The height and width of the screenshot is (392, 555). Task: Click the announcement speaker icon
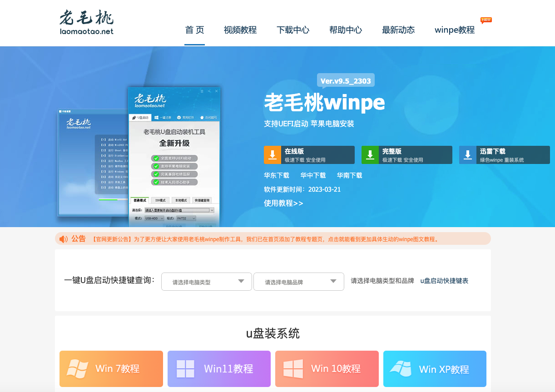click(64, 239)
